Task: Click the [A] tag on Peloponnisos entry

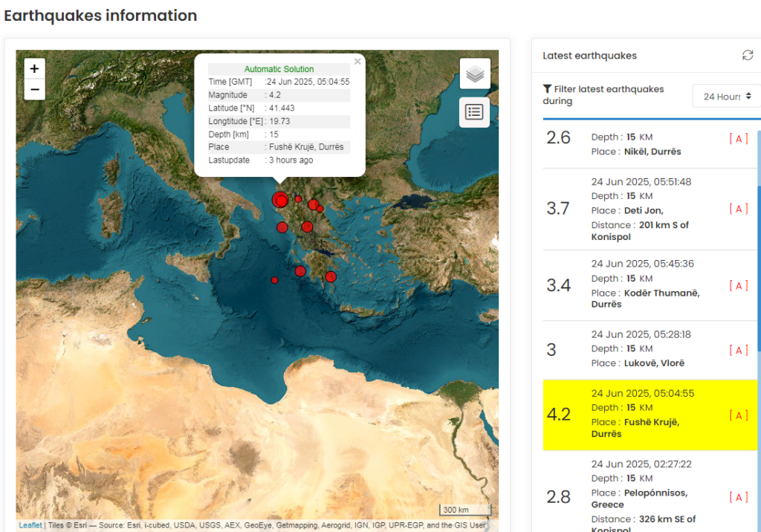Action: 738,497
